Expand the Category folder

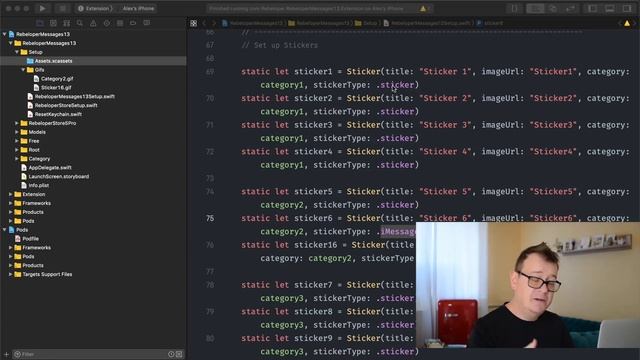pos(17,159)
